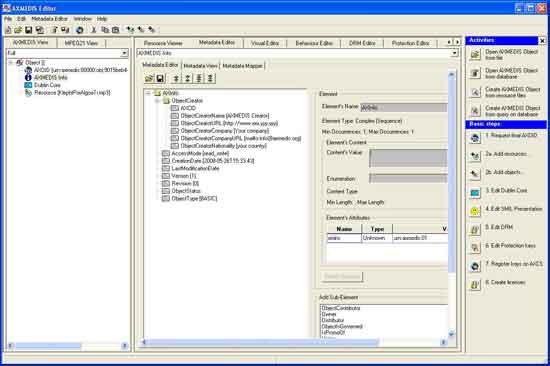Open the Window menu
Image resolution: width=550 pixels, height=366 pixels.
pyautogui.click(x=82, y=19)
